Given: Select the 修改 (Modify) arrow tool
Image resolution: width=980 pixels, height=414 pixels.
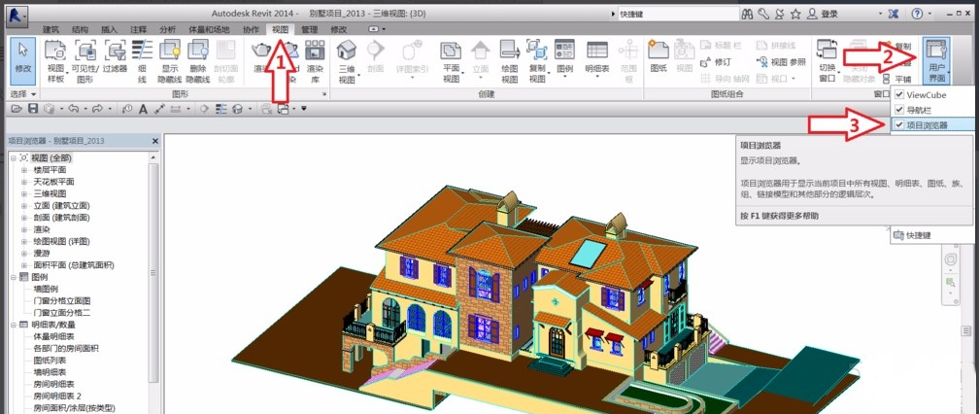Looking at the screenshot, I should tap(23, 60).
